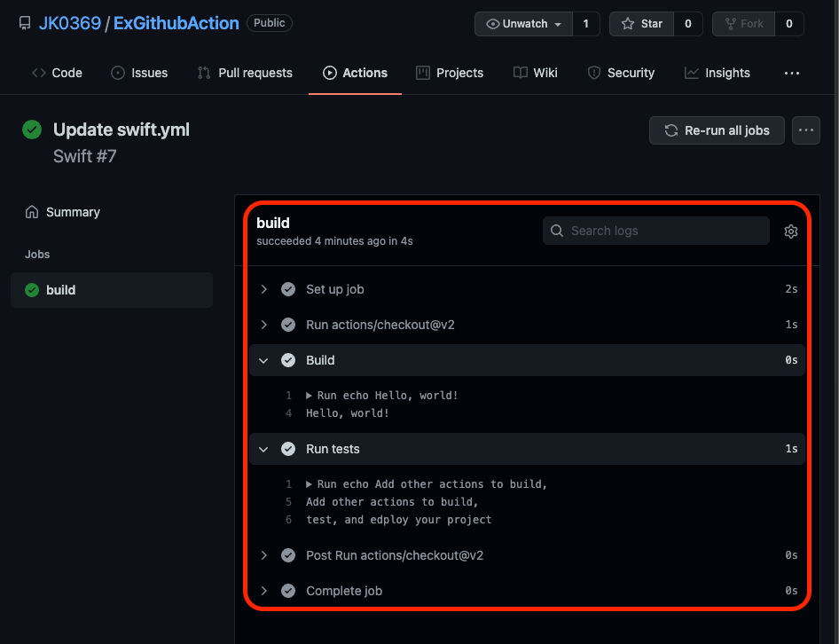The image size is (839, 644).
Task: Open the workflow run options ellipsis menu
Action: 806,130
